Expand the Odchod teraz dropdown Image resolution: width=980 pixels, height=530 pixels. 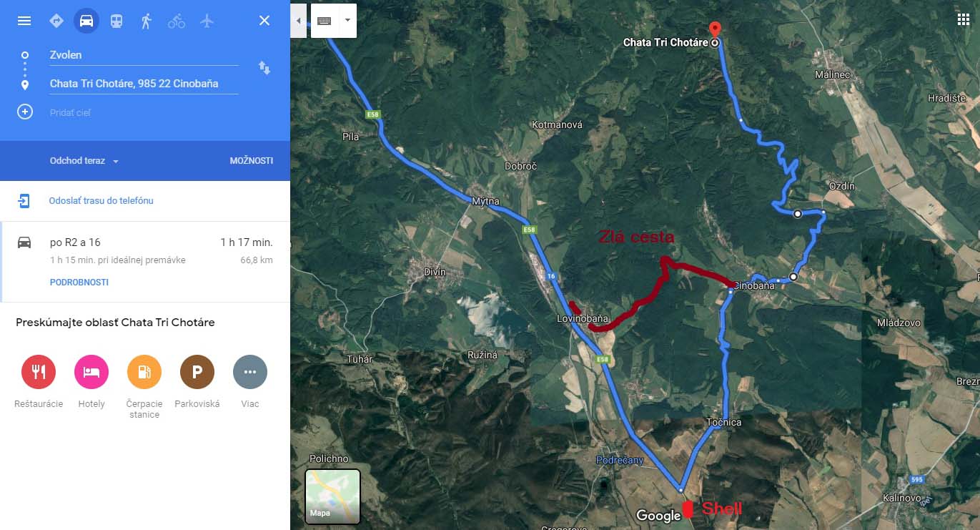(84, 161)
